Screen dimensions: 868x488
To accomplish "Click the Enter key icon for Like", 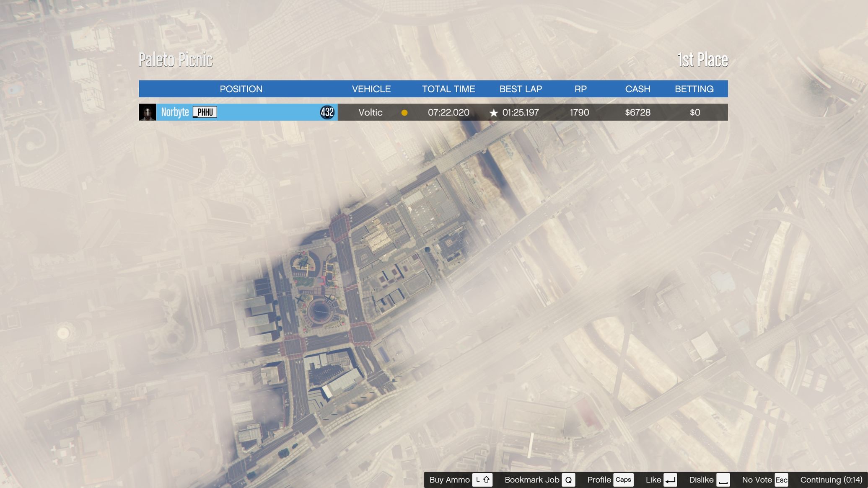I will (670, 480).
